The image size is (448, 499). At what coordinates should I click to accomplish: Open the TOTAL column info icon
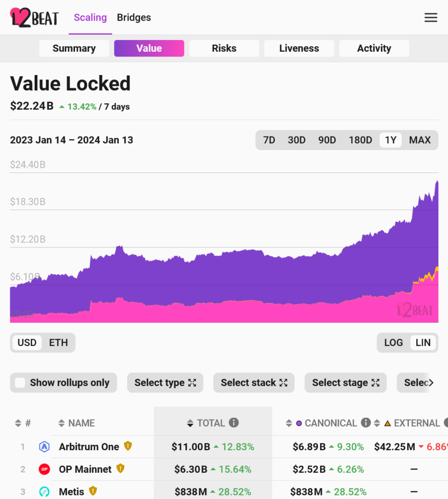coord(234,422)
